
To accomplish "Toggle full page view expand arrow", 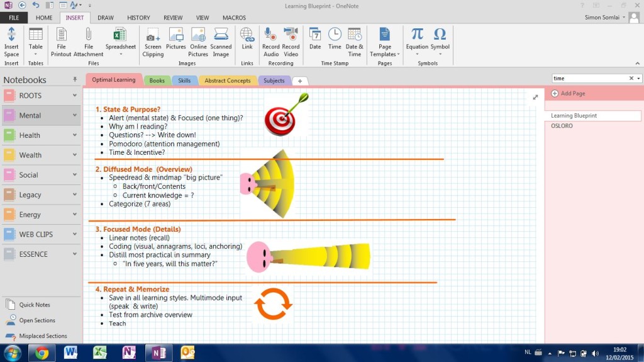I will point(535,97).
